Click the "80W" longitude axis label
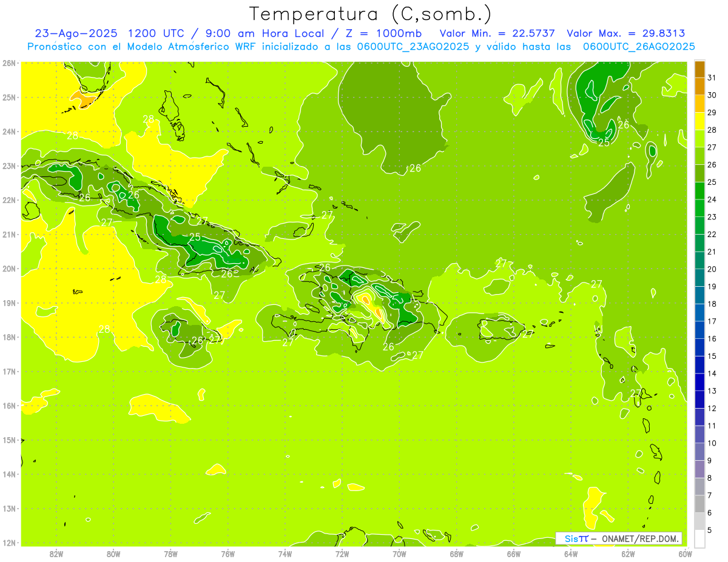The image size is (728, 562). point(113,554)
